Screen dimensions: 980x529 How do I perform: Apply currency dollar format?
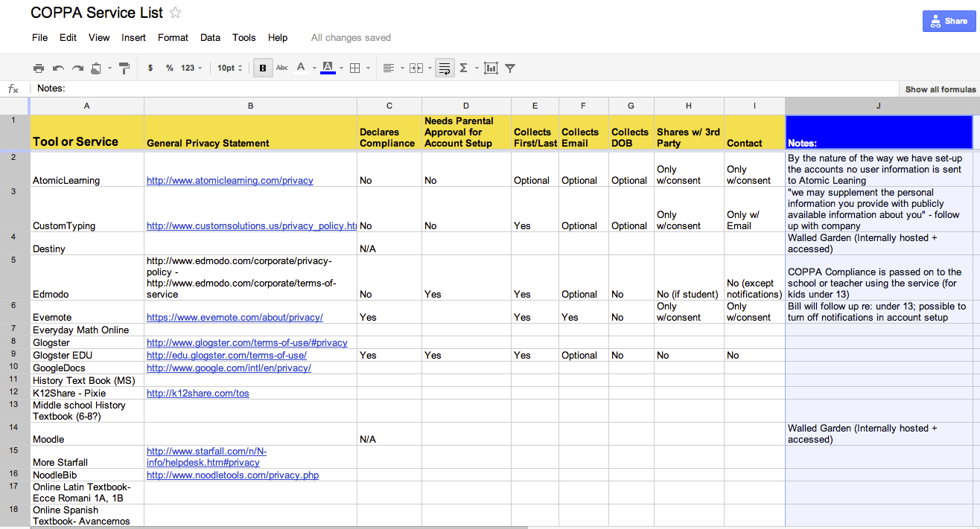(x=150, y=68)
